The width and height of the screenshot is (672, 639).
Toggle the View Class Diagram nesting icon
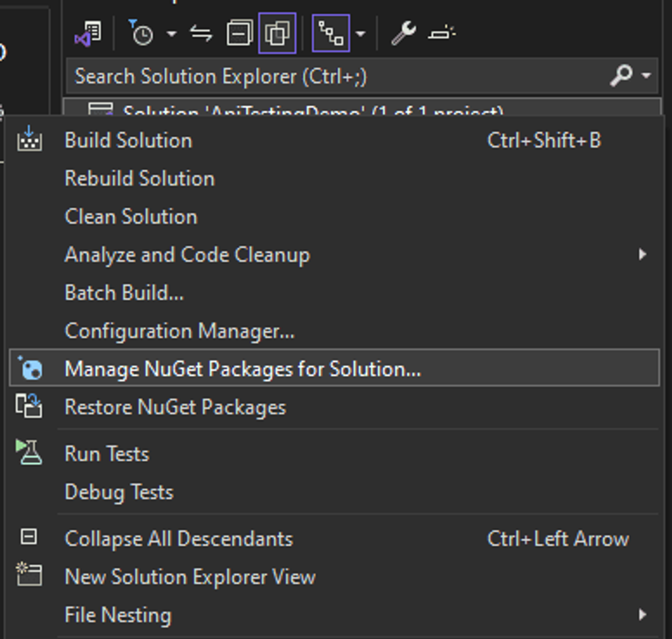pyautogui.click(x=331, y=33)
